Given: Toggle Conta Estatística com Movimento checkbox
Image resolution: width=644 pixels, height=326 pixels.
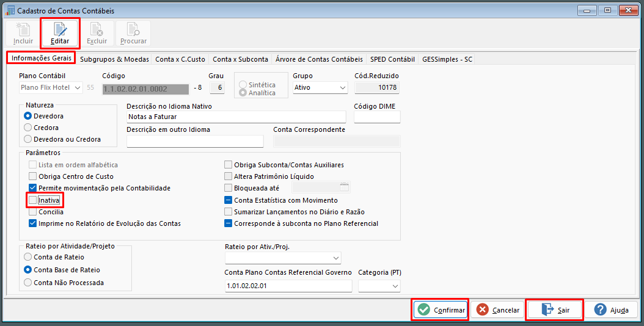Looking at the screenshot, I should click(x=228, y=200).
